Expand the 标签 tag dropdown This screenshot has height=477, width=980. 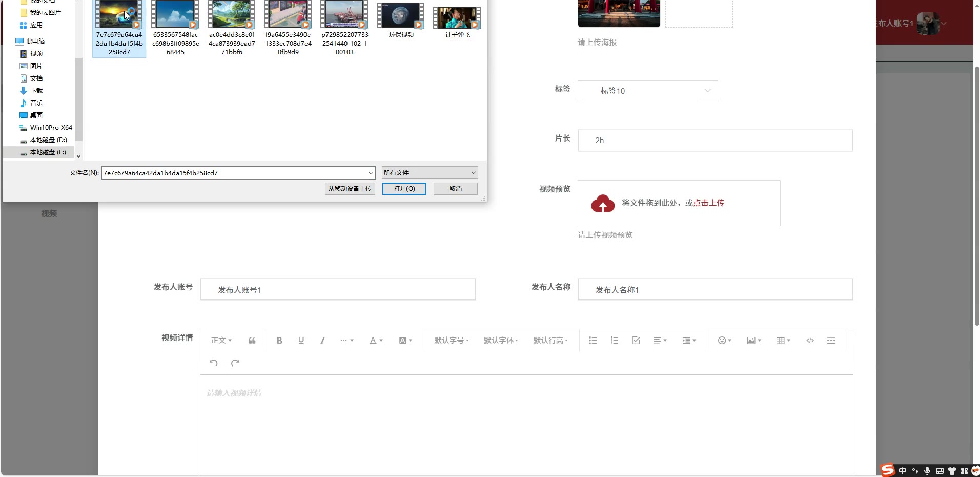(x=707, y=91)
